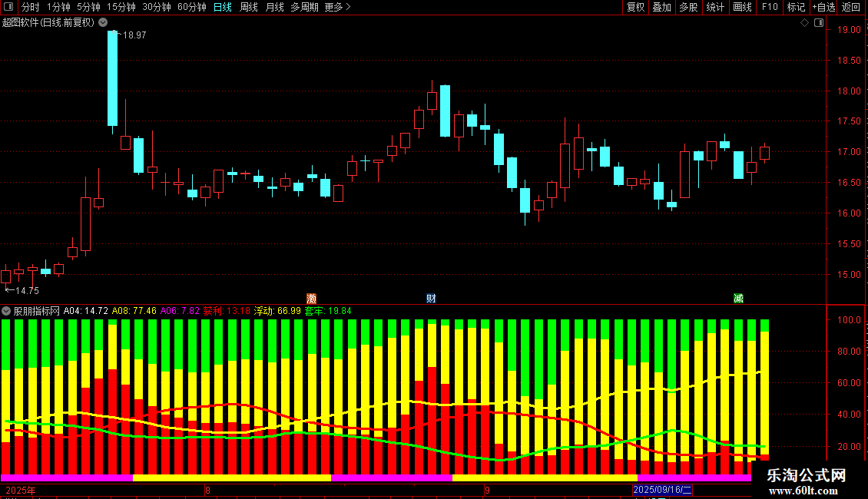Click the diamond marker icon above chart

point(805,23)
